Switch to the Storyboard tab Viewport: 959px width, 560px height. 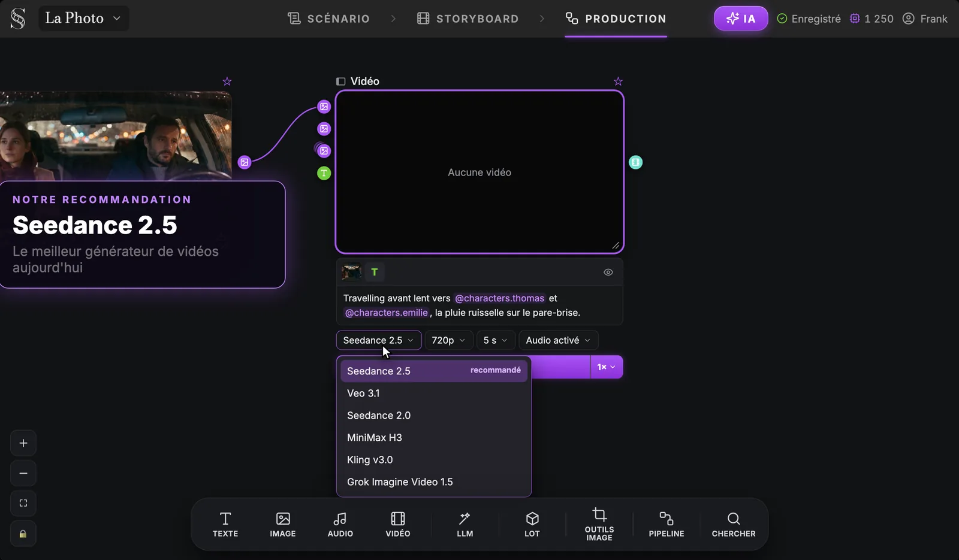pyautogui.click(x=468, y=19)
